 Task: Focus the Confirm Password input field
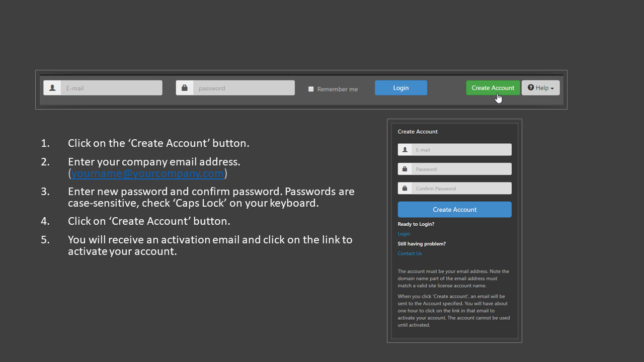pyautogui.click(x=461, y=189)
